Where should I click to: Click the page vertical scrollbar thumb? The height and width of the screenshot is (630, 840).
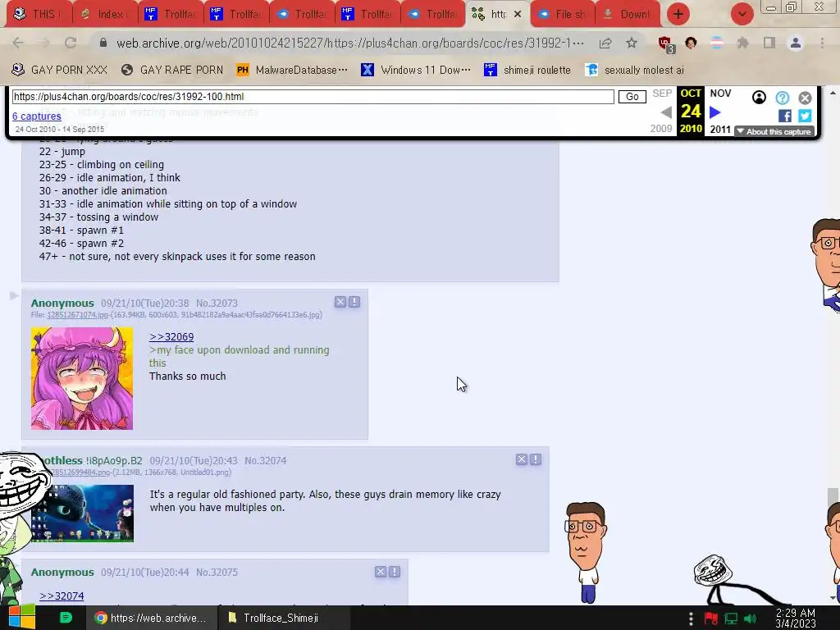tap(833, 498)
